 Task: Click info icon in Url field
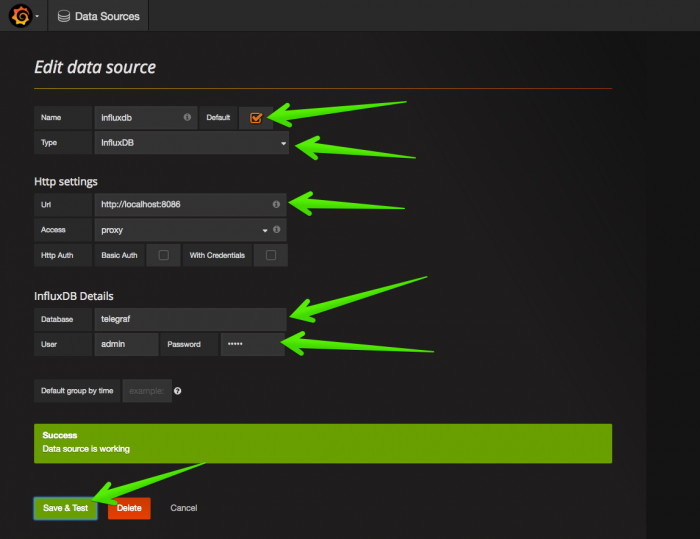point(276,204)
